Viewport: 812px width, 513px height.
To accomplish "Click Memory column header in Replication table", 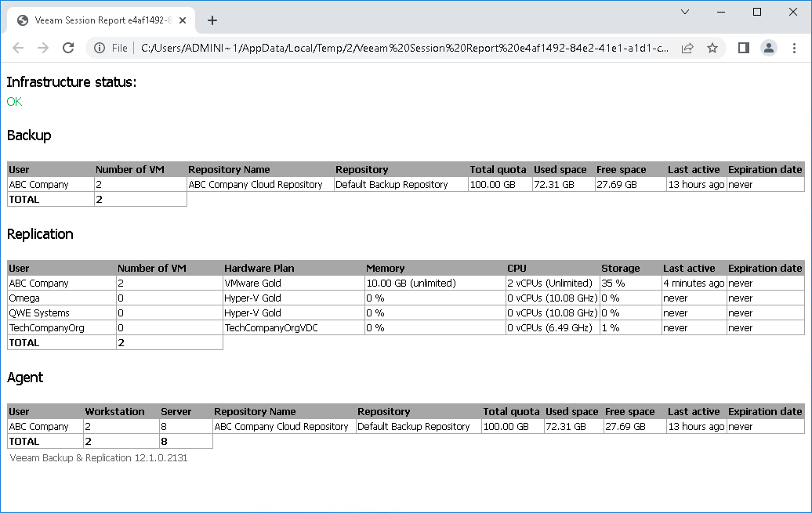I will coord(386,268).
